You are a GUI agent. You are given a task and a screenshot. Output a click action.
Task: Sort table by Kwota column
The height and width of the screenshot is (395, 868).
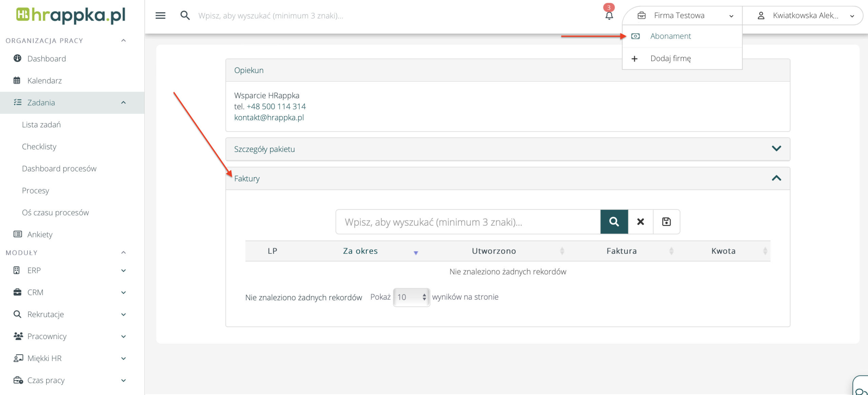(723, 251)
